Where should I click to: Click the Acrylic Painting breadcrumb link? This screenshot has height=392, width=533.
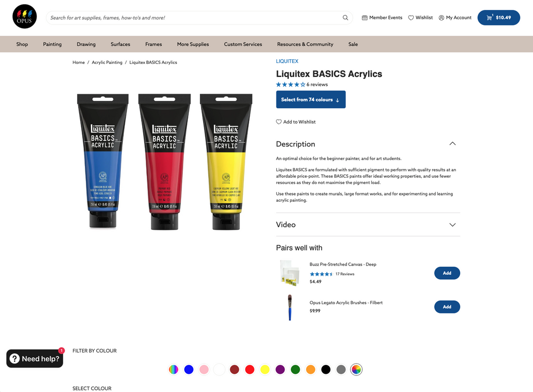(107, 62)
